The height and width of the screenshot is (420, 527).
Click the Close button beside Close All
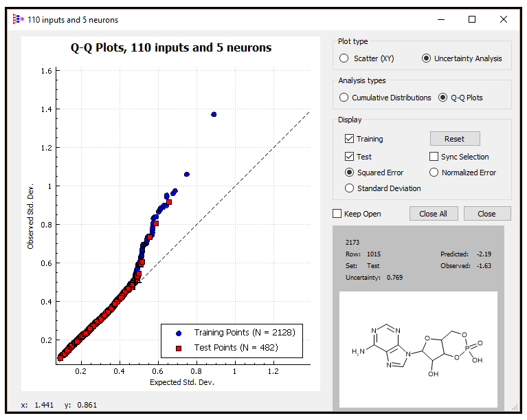(487, 214)
